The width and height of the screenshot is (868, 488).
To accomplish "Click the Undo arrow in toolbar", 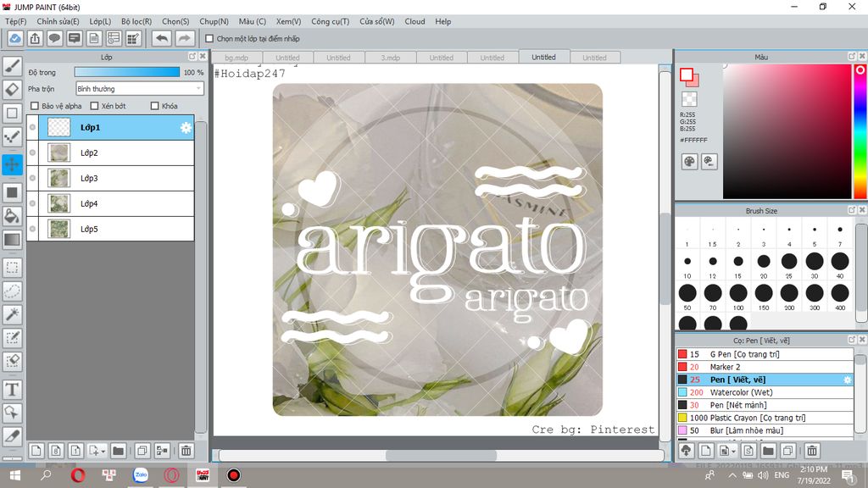I will (162, 38).
